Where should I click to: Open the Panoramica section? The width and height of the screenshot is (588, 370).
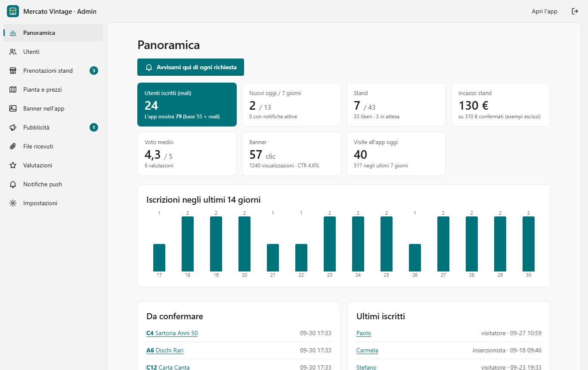(x=53, y=33)
